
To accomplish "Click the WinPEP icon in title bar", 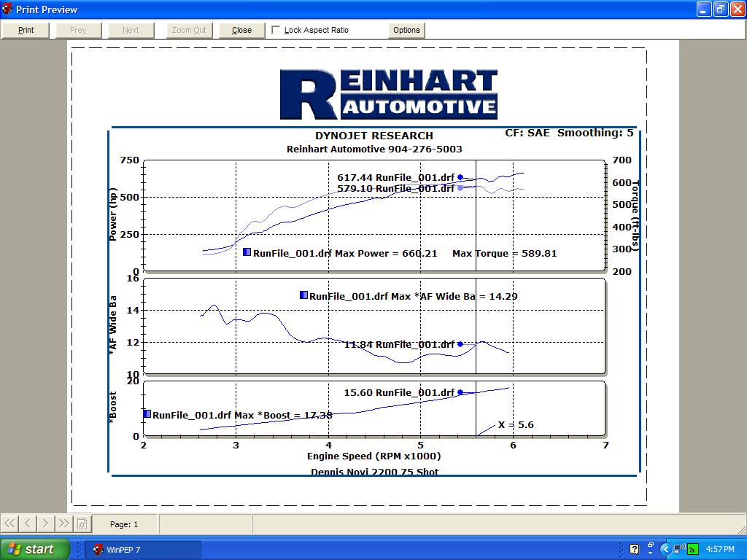I will [x=7, y=9].
